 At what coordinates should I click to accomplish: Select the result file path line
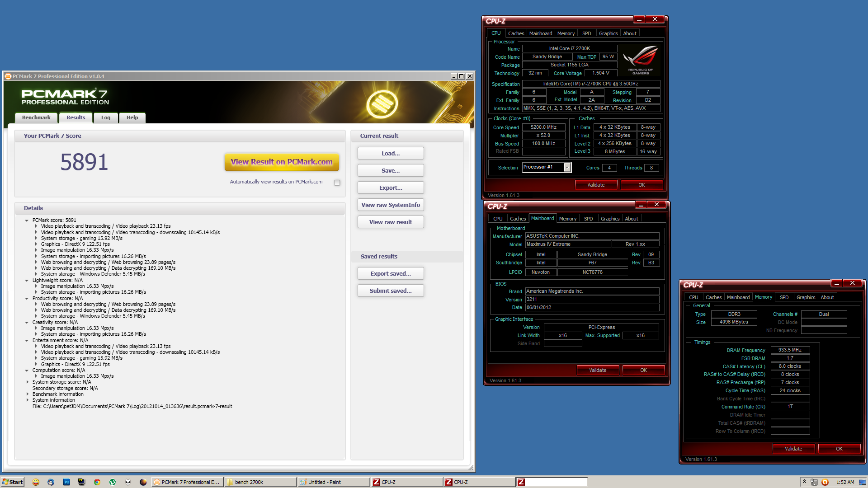pos(132,407)
